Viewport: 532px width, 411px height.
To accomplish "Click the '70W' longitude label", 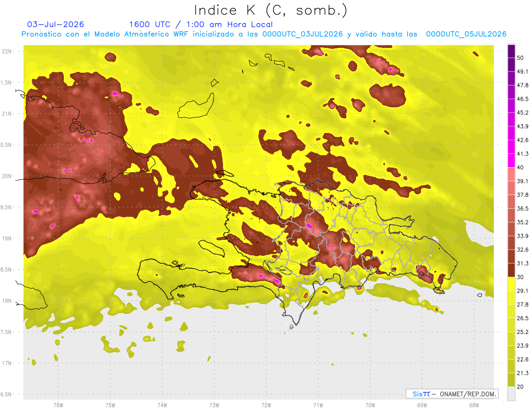I will tap(370, 405).
